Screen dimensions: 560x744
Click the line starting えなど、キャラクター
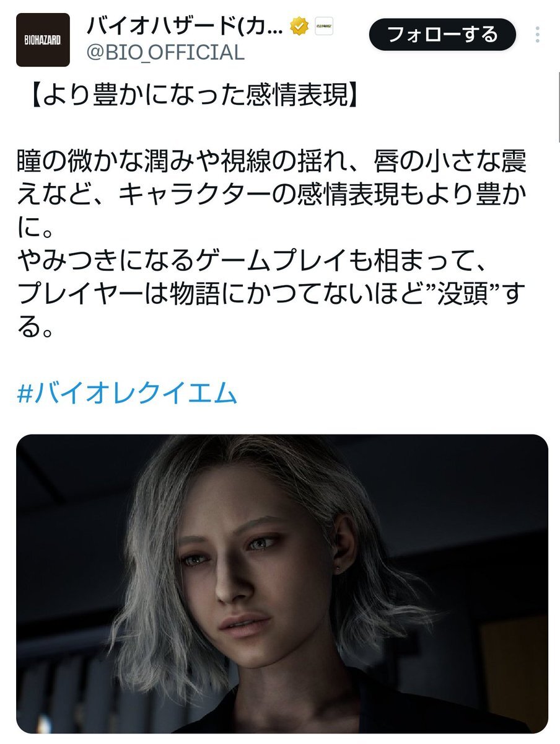pos(273,197)
